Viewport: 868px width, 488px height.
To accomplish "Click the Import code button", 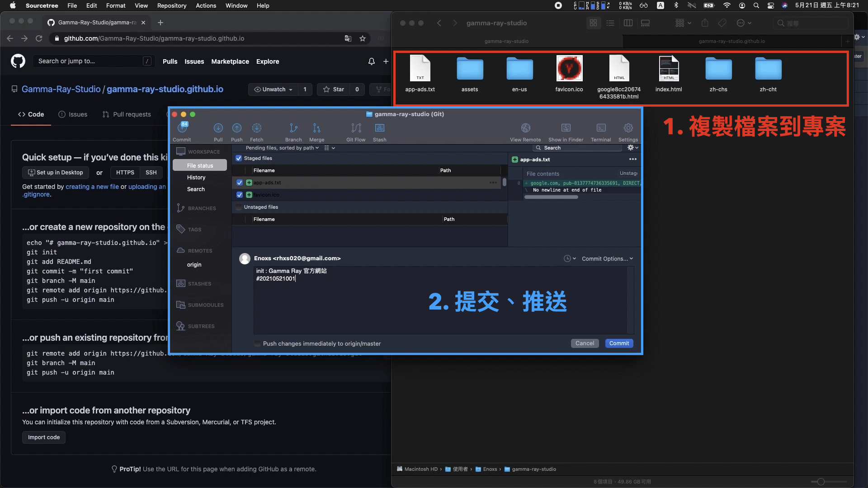I will [44, 437].
